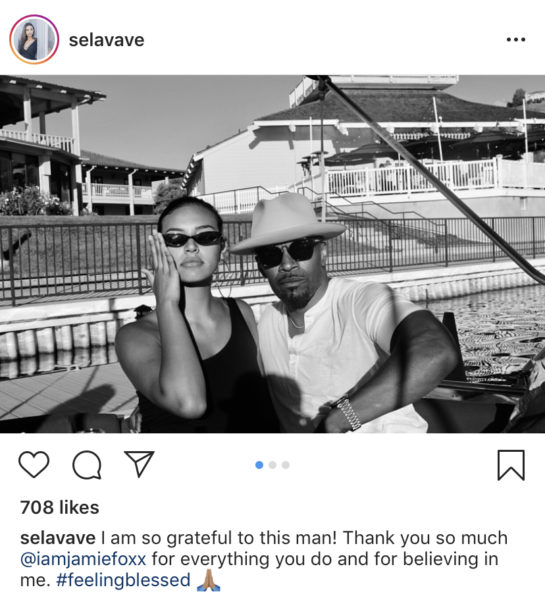Image resolution: width=545 pixels, height=600 pixels.
Task: Share the post via paper plane icon
Action: (x=139, y=463)
